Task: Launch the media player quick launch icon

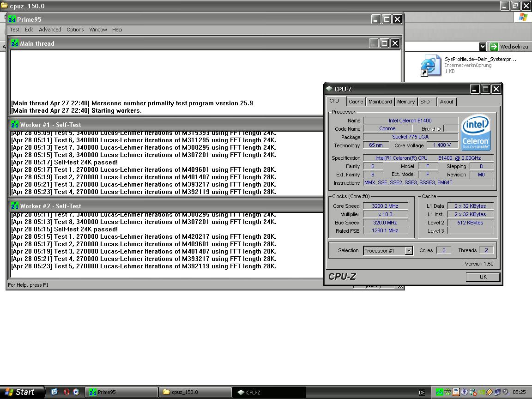Action: [x=76, y=392]
